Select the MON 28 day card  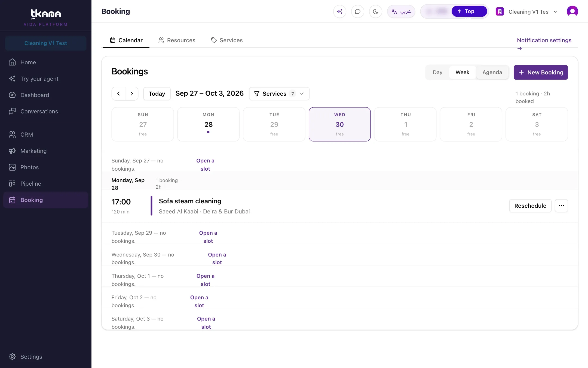208,124
